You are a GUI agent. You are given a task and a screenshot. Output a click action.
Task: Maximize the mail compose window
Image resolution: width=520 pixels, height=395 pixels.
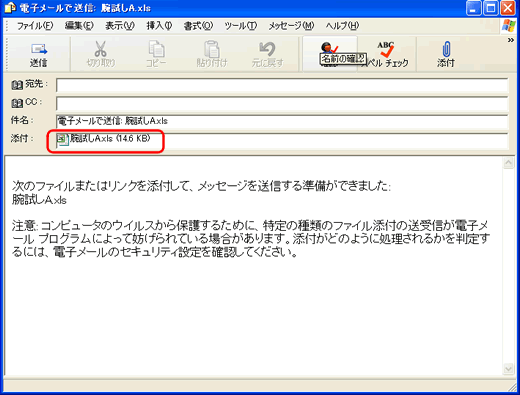(491, 8)
